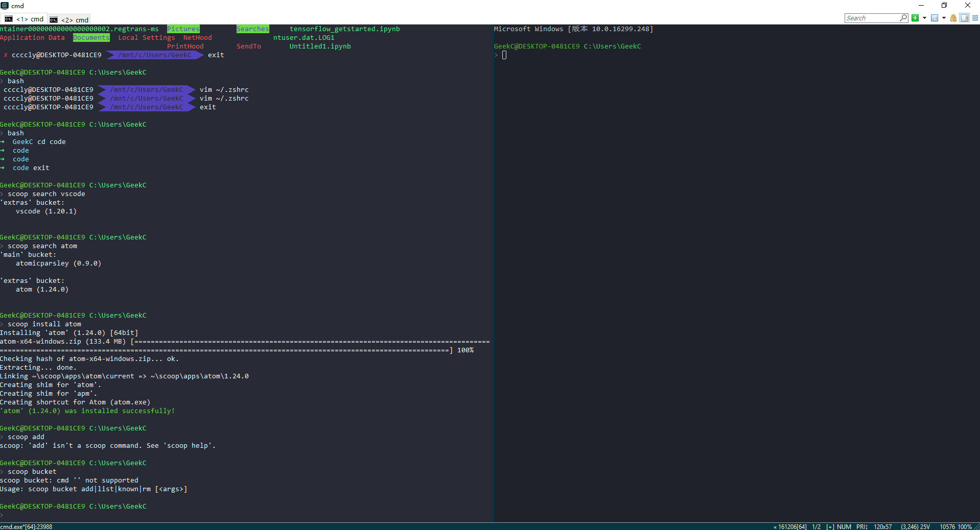
Task: Click the first 'vim ~/.zshrc' command
Action: (224, 90)
